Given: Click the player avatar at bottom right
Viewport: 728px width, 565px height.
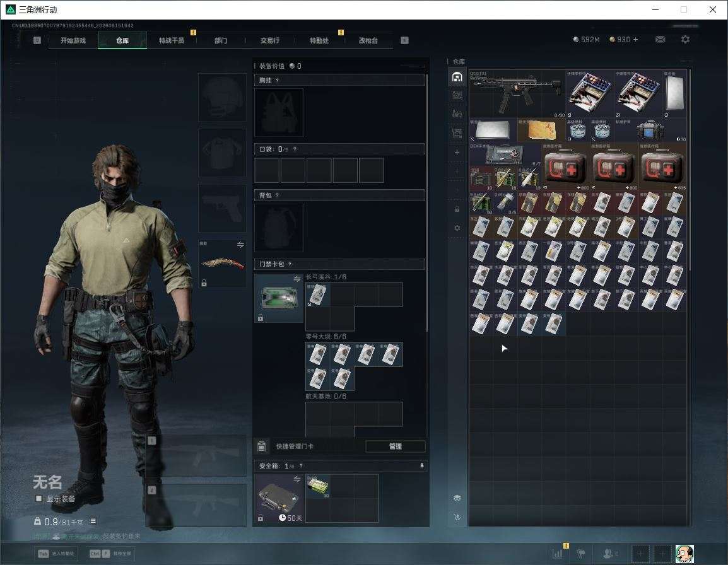Looking at the screenshot, I should (x=684, y=554).
